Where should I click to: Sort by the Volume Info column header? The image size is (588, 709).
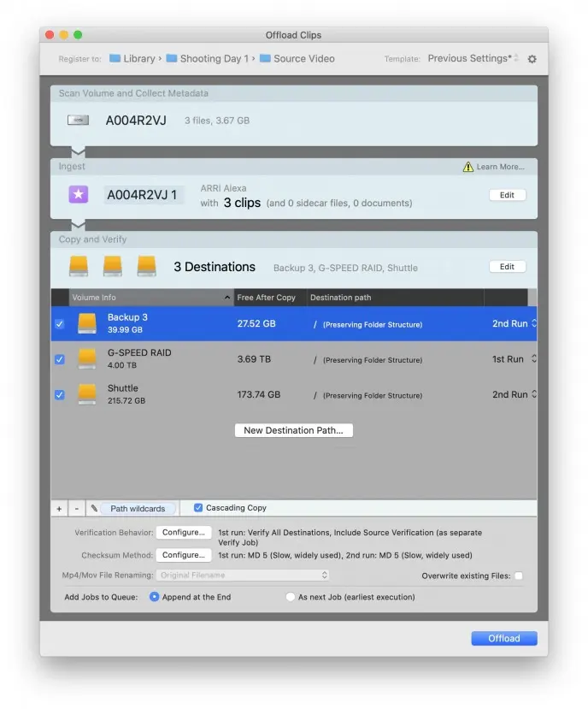[x=145, y=298]
